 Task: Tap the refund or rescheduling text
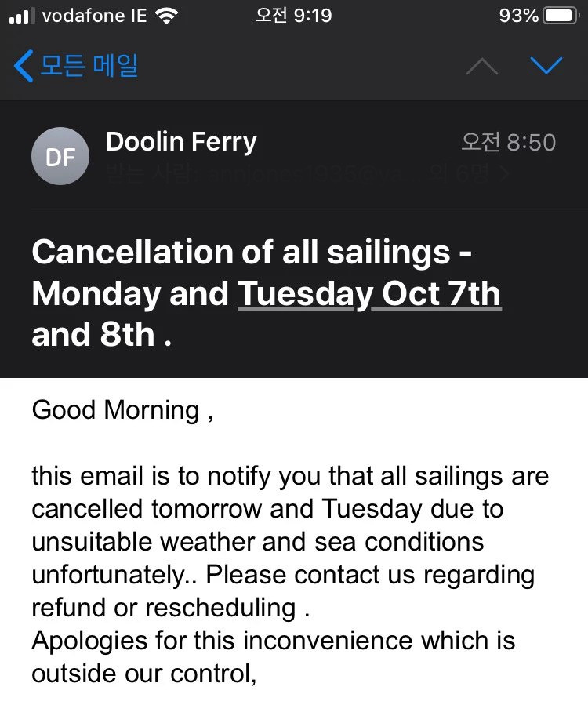tap(163, 607)
